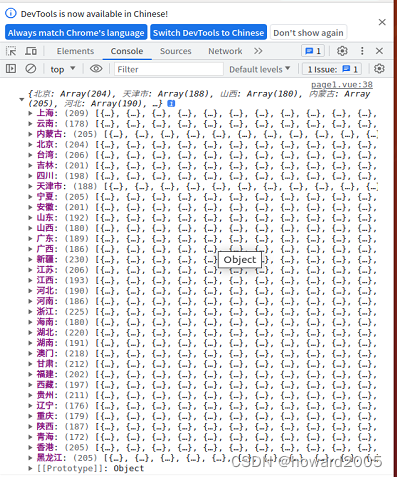Screen dimensions: 397x477
Task: Click the 湖北 property name
Action: click(45, 333)
